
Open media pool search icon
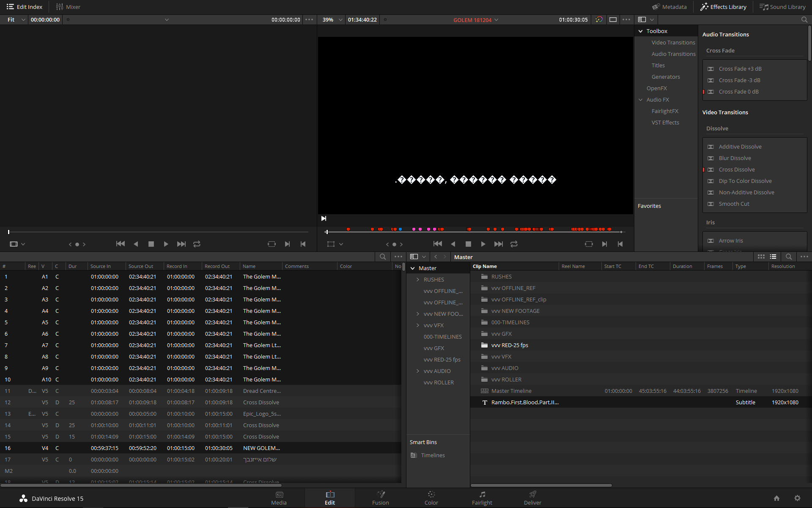coord(789,257)
